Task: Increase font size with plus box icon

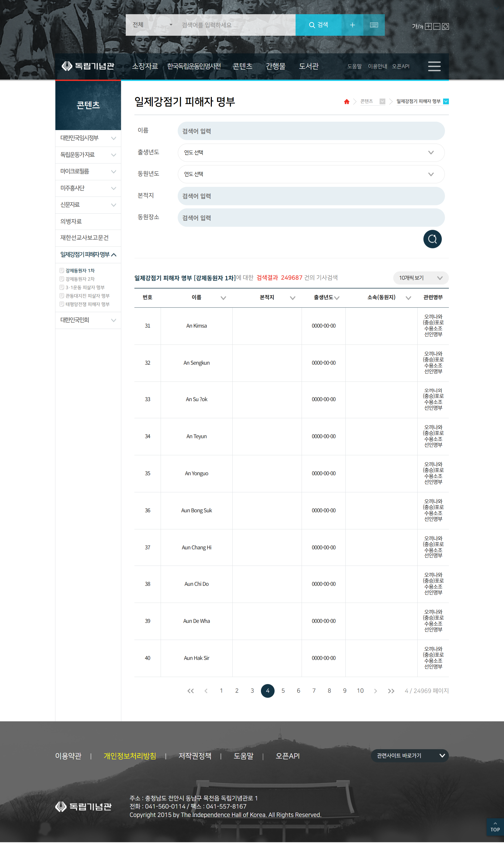Action: (428, 27)
